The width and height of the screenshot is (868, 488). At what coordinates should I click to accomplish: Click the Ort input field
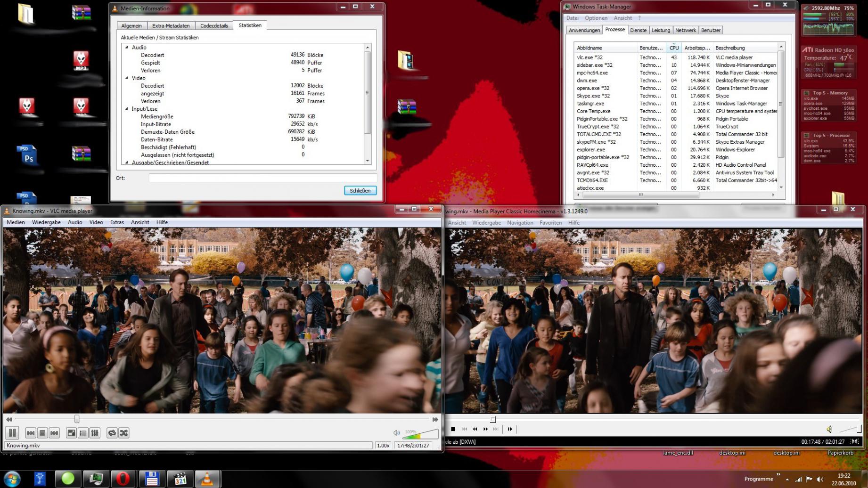(x=263, y=178)
